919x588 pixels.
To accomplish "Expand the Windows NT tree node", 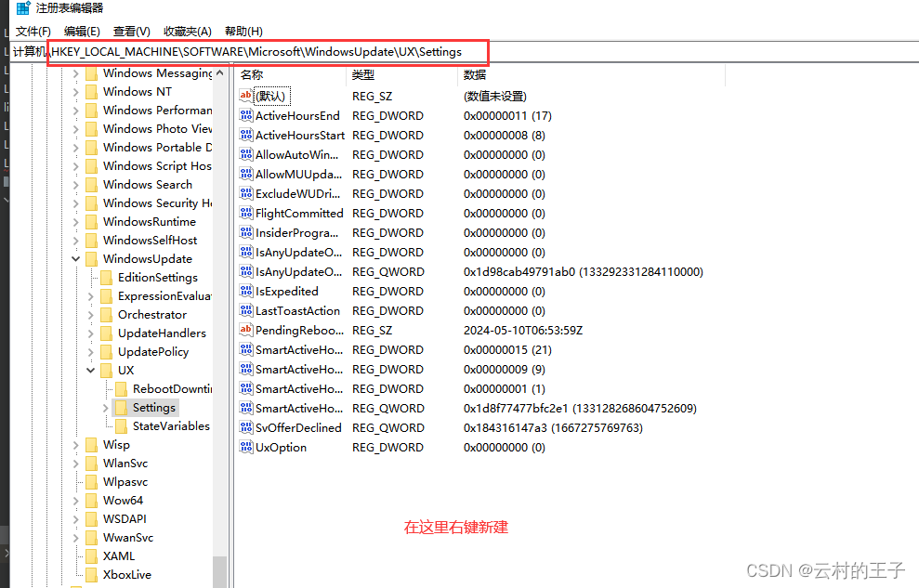I will tap(75, 92).
